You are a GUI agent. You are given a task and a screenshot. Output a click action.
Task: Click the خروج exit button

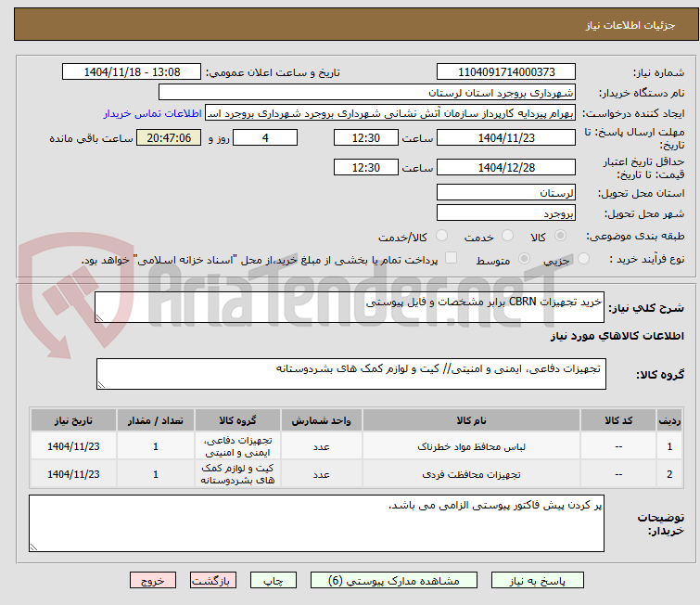point(153,581)
